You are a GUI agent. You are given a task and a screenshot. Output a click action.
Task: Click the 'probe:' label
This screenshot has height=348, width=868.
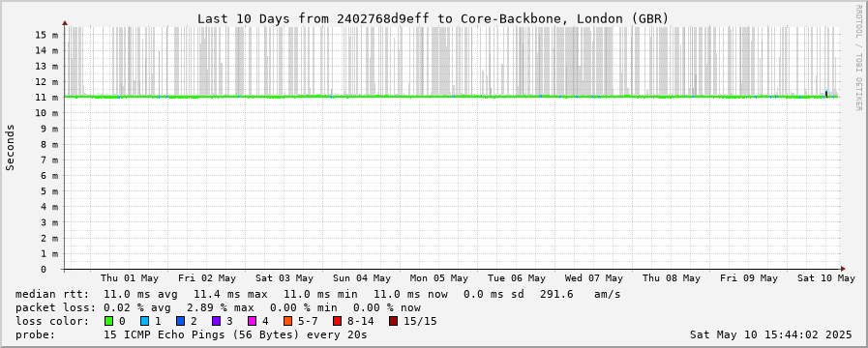36,334
